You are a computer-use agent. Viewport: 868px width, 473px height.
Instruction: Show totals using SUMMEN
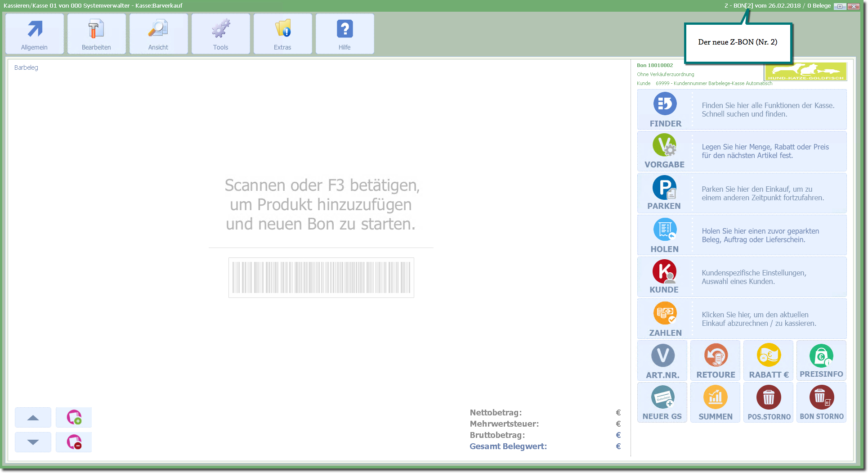pos(716,403)
